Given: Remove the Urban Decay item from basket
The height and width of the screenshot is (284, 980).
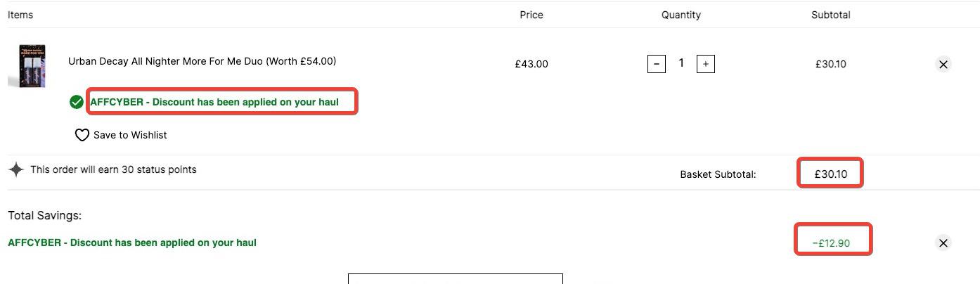Looking at the screenshot, I should pos(943,65).
